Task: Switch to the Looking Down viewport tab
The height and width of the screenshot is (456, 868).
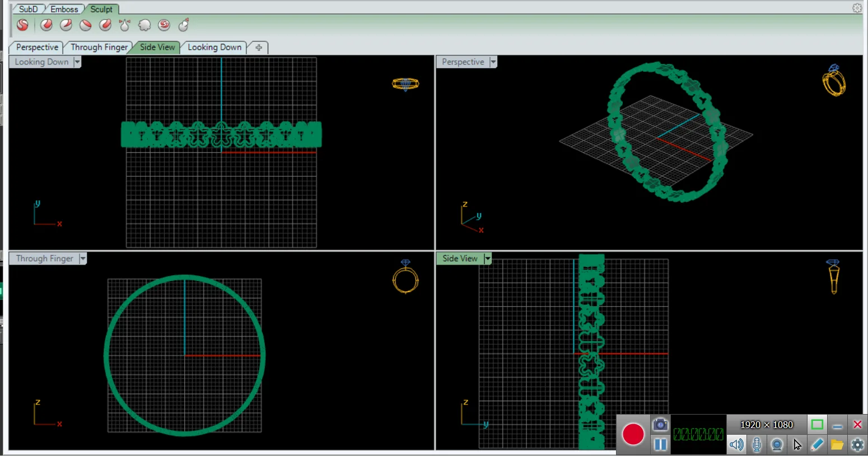Action: [x=214, y=48]
